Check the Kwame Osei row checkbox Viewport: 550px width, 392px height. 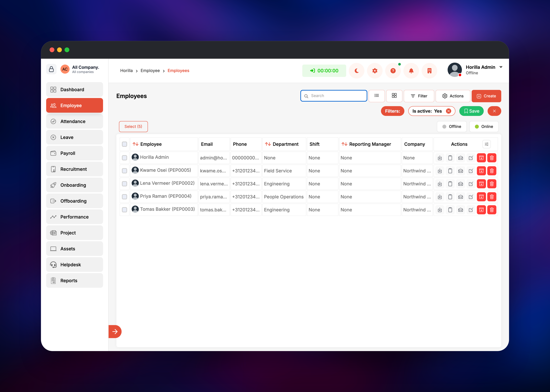pyautogui.click(x=124, y=171)
